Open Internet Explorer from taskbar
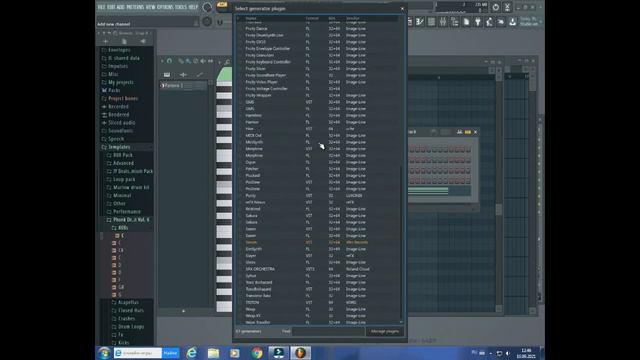This screenshot has width=640, height=360. coord(191,353)
